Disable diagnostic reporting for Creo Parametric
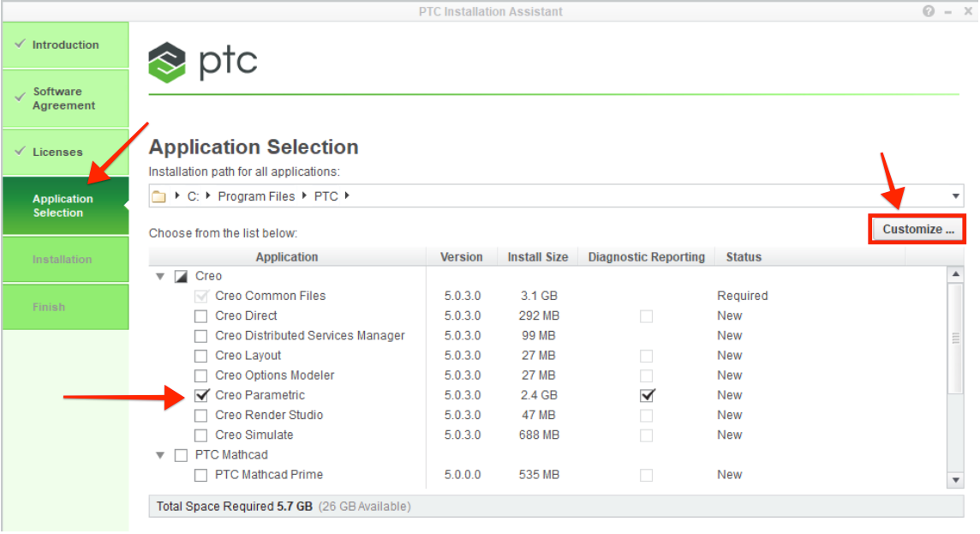Viewport: 980px width, 534px height. 648,395
